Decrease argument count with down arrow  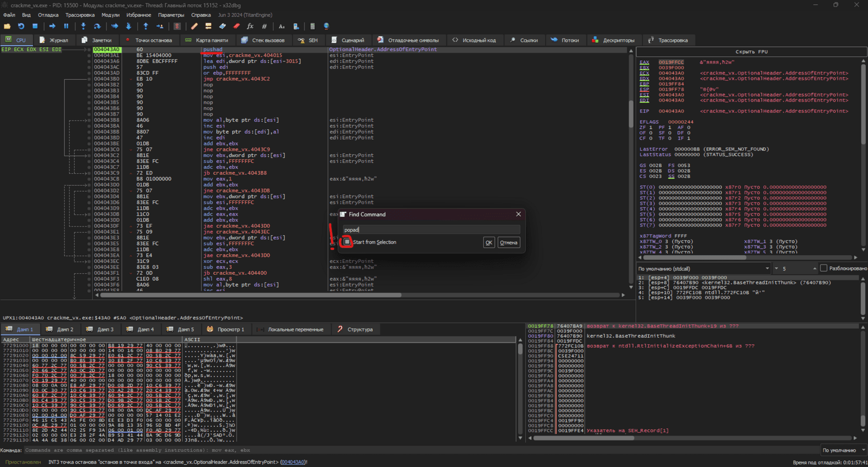pos(776,269)
